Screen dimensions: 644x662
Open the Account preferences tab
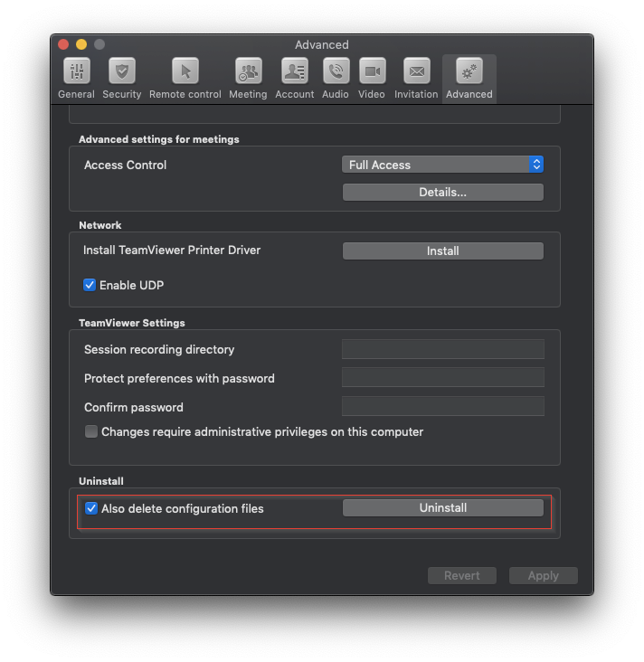pyautogui.click(x=294, y=79)
